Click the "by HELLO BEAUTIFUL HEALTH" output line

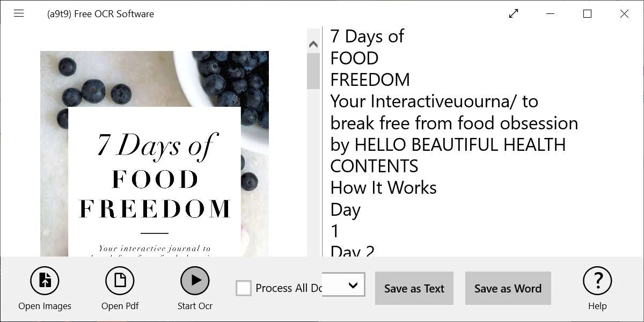(x=448, y=145)
